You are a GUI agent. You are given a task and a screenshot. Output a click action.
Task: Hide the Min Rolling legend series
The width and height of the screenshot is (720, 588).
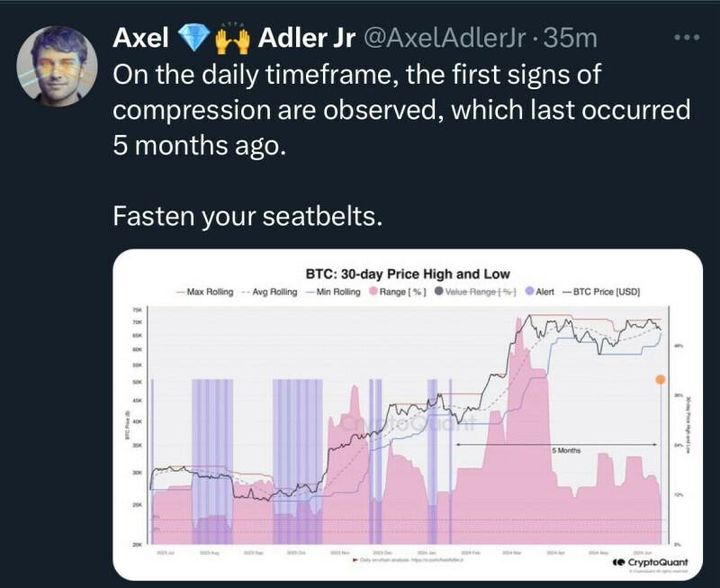coord(335,292)
